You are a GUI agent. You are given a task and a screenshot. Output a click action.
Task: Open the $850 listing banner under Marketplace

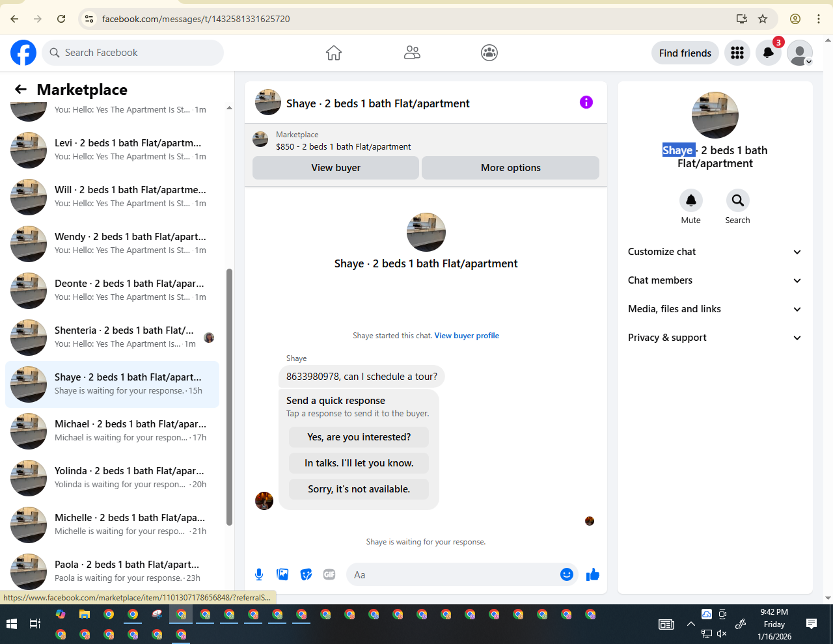pyautogui.click(x=426, y=141)
